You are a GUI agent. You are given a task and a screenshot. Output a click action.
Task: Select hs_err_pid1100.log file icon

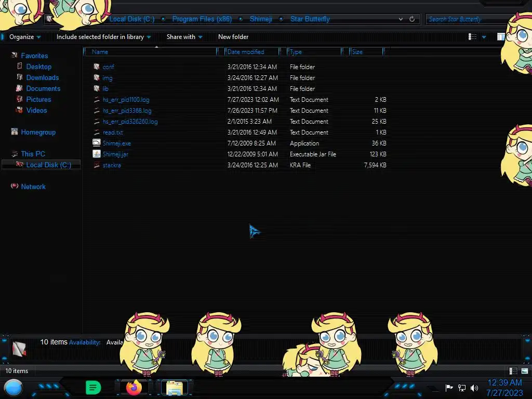click(x=97, y=99)
